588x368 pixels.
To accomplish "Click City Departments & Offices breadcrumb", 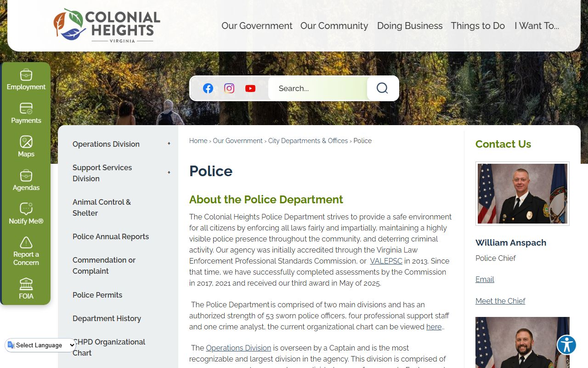I will click(x=308, y=141).
